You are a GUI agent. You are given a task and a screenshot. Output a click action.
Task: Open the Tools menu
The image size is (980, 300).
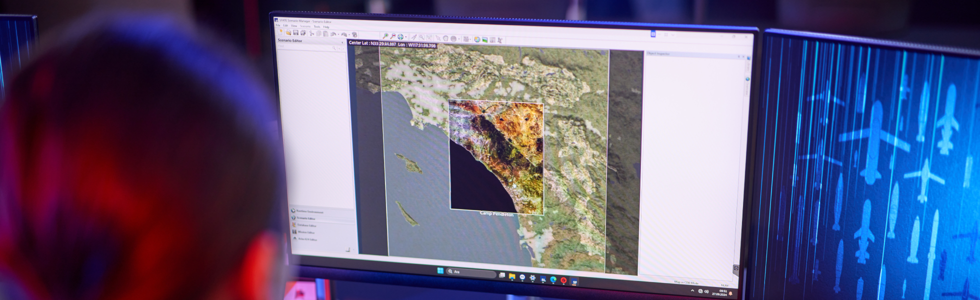317,26
